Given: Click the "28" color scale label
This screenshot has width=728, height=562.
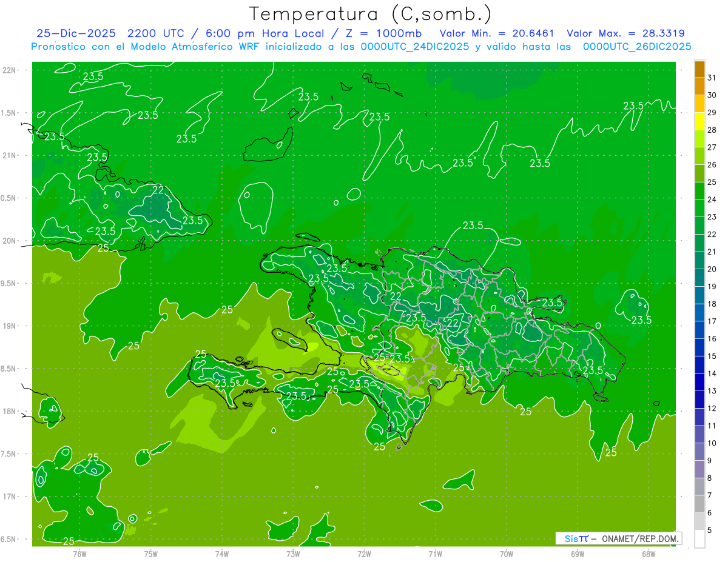Looking at the screenshot, I should tap(713, 130).
